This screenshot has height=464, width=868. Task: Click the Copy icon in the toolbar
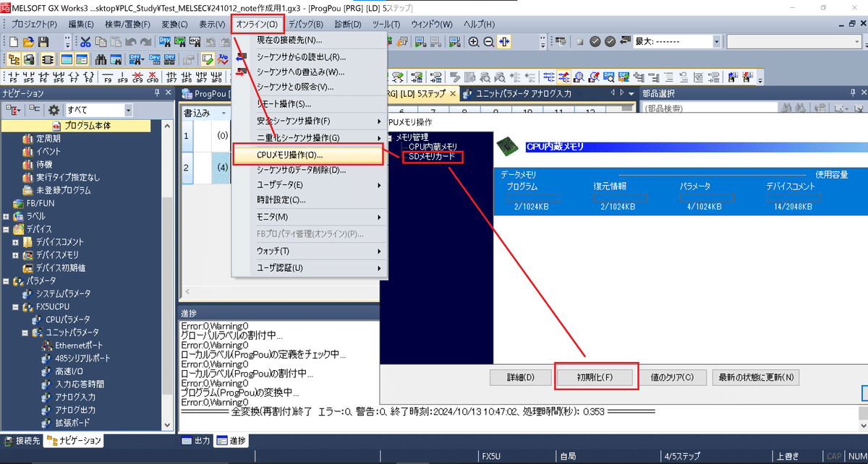click(x=101, y=42)
